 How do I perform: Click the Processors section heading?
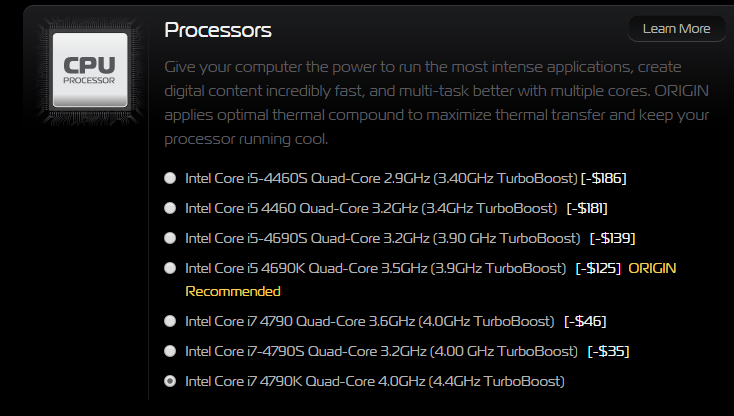point(217,30)
